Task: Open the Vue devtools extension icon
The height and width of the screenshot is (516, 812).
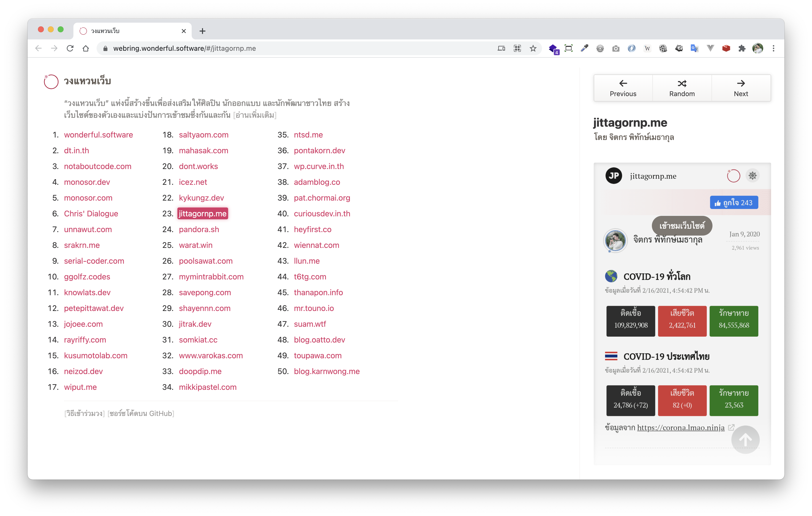Action: [x=710, y=49]
